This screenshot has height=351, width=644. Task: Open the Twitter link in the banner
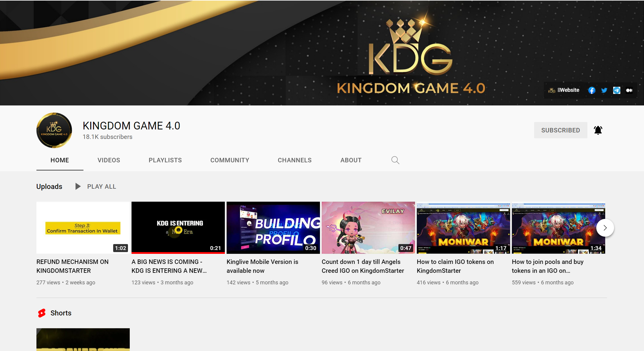tap(604, 90)
